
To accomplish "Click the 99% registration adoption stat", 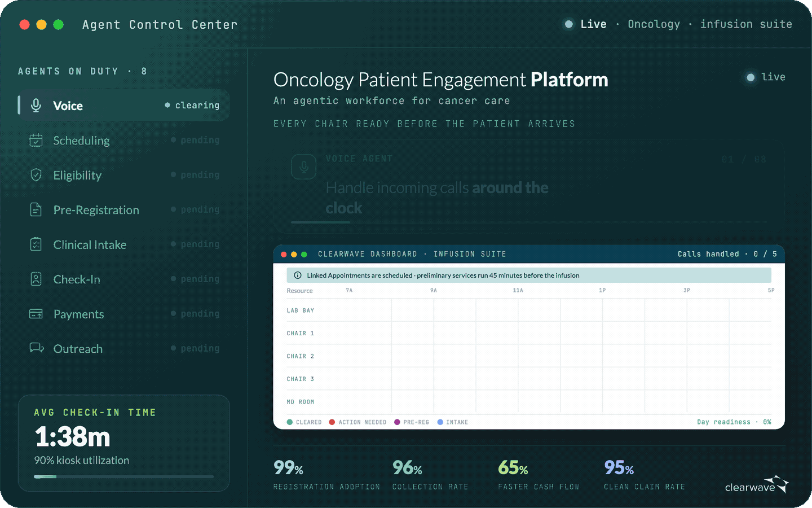I will click(326, 474).
